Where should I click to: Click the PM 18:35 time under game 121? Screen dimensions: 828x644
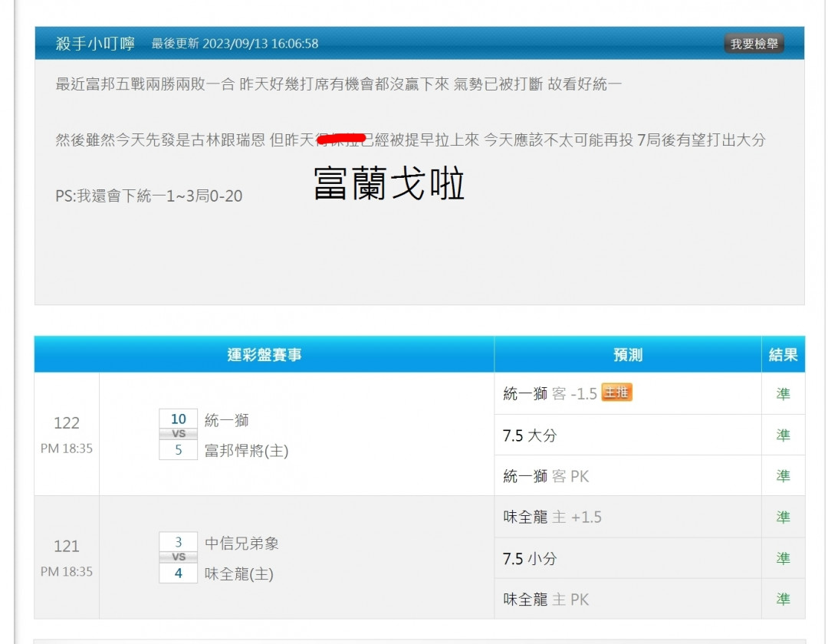click(x=67, y=571)
